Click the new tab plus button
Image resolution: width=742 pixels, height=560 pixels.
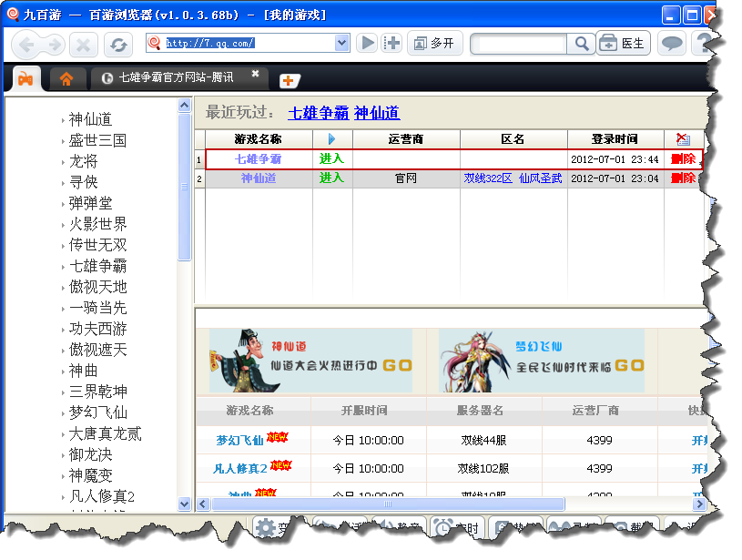[x=289, y=81]
